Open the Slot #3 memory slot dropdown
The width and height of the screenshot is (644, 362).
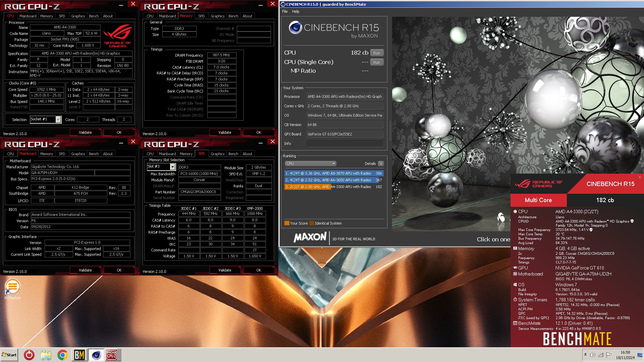[173, 167]
